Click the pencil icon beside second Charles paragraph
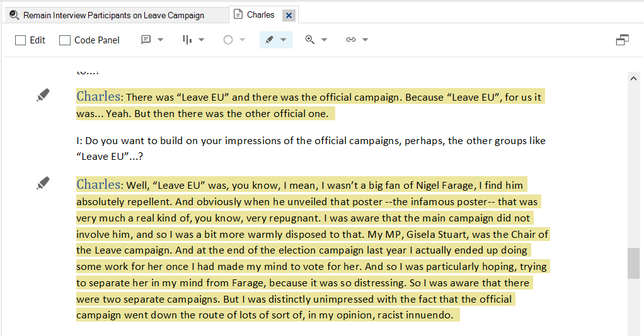This screenshot has width=644, height=336. [x=43, y=184]
